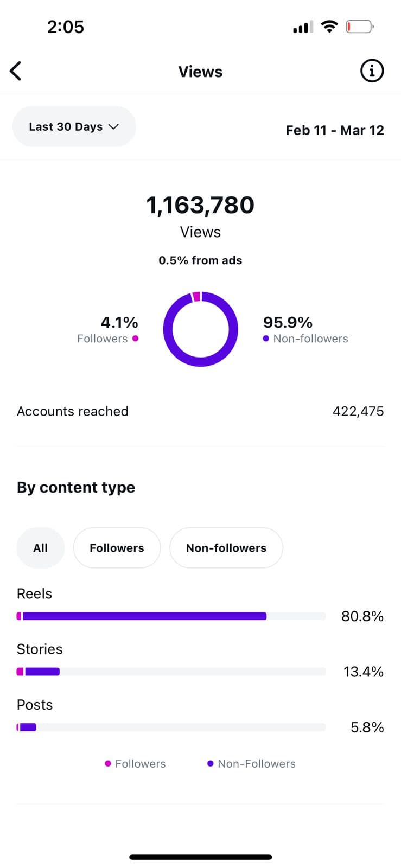This screenshot has height=868, width=401.
Task: Tap the Stories content type row label
Action: point(40,649)
